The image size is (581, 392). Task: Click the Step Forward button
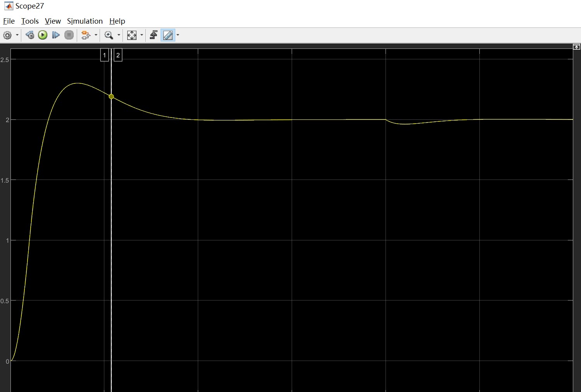click(x=56, y=35)
